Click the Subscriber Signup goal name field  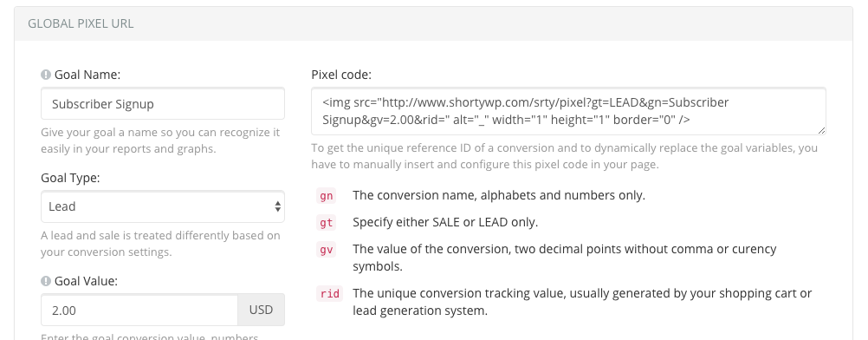(163, 104)
